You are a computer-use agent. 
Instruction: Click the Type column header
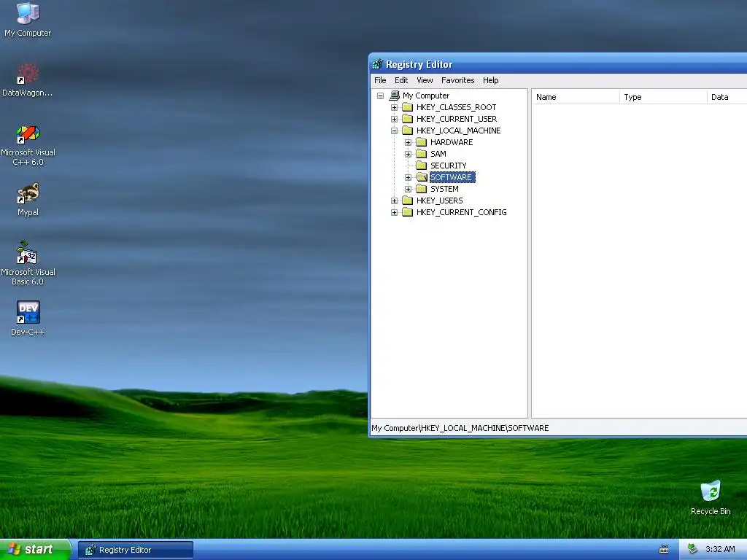pos(663,97)
